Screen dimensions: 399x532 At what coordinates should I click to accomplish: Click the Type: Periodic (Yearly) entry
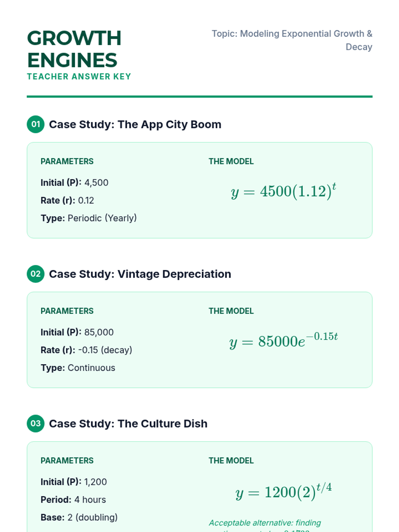pos(88,218)
